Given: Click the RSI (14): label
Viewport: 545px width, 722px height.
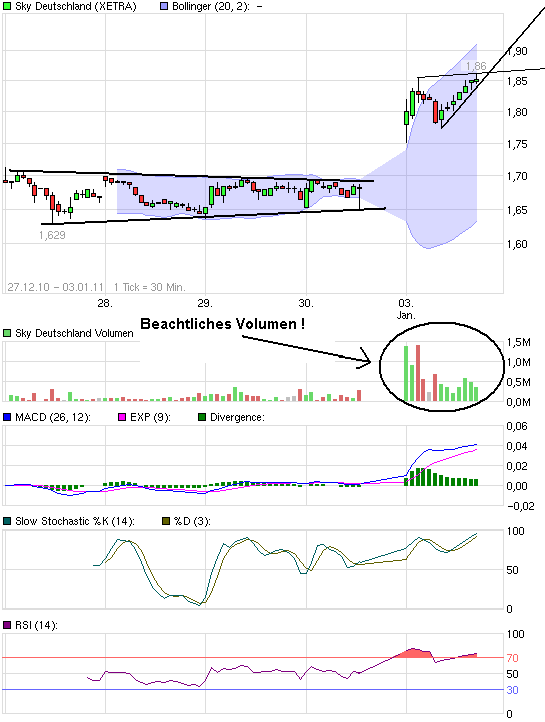Looking at the screenshot, I should 36,625.
